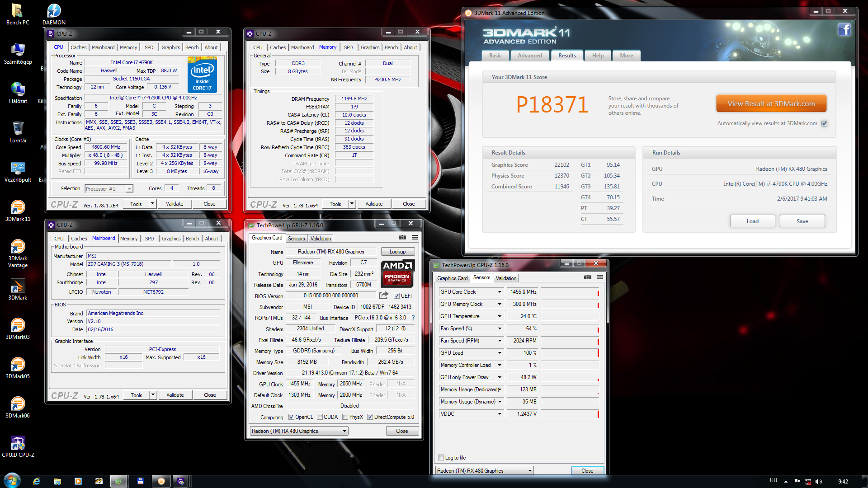This screenshot has width=868, height=488.
Task: Click Validate in the CPU-Z CPU window
Action: pos(175,204)
